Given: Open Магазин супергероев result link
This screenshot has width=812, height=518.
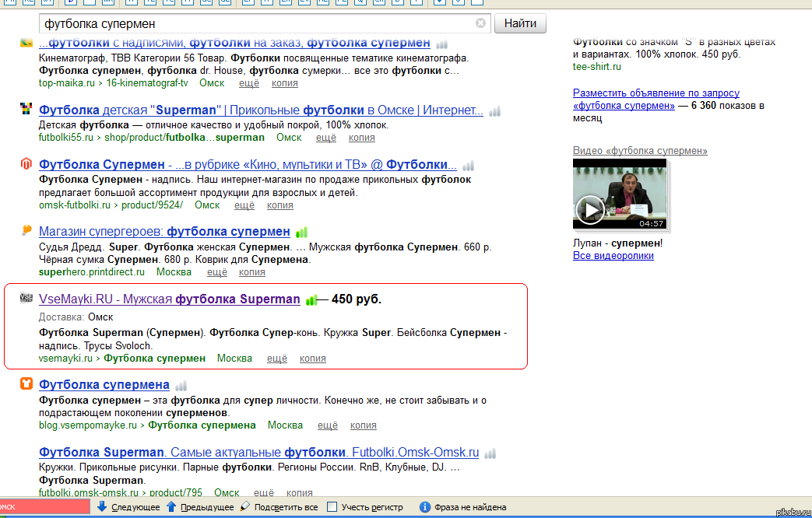Looking at the screenshot, I should click(164, 231).
